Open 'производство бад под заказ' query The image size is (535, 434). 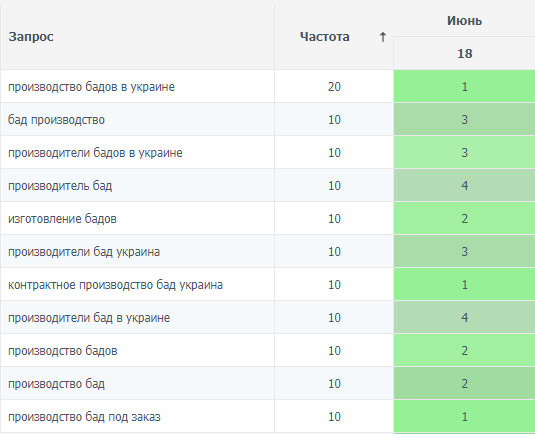coord(84,417)
